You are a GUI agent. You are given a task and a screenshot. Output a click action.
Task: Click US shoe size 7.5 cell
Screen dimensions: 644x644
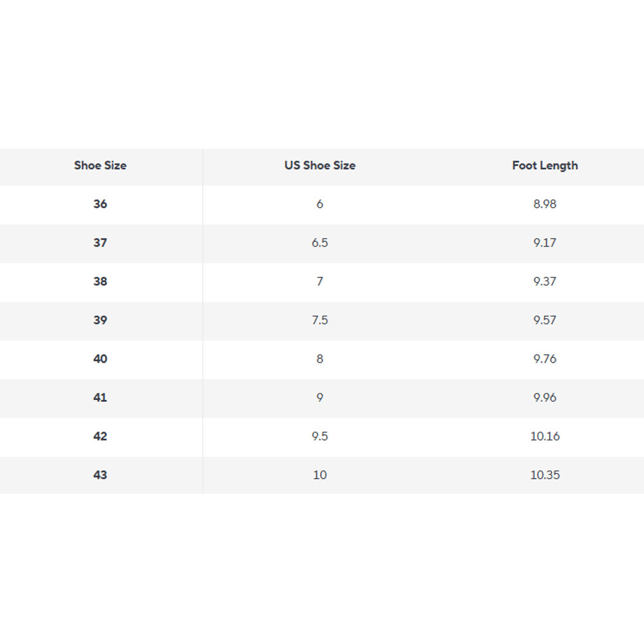pyautogui.click(x=320, y=320)
